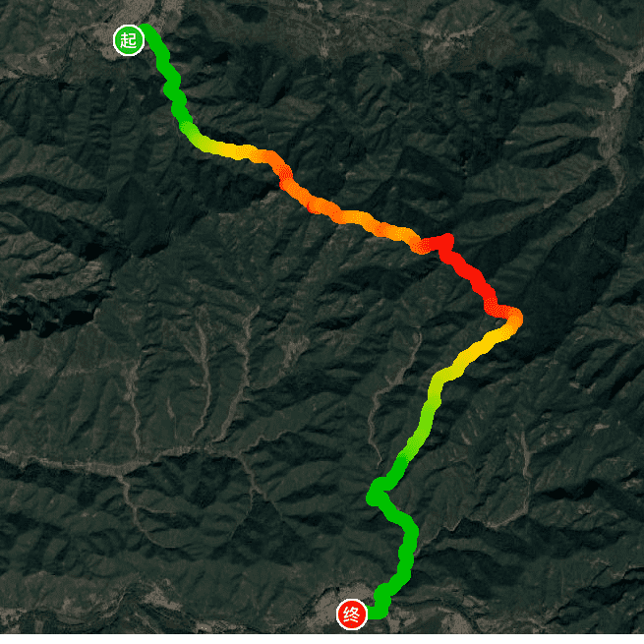Select the sharp green kink above the end
This screenshot has height=644, width=644.
(x=377, y=492)
